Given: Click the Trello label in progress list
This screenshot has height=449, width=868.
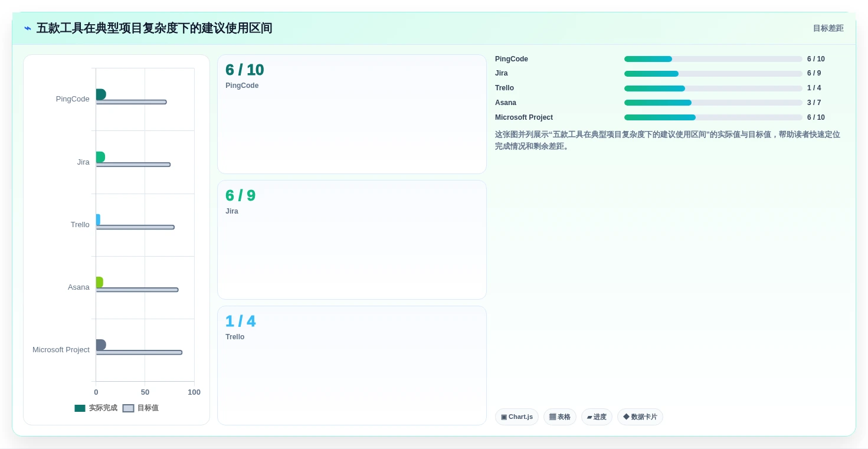Looking at the screenshot, I should coord(505,88).
